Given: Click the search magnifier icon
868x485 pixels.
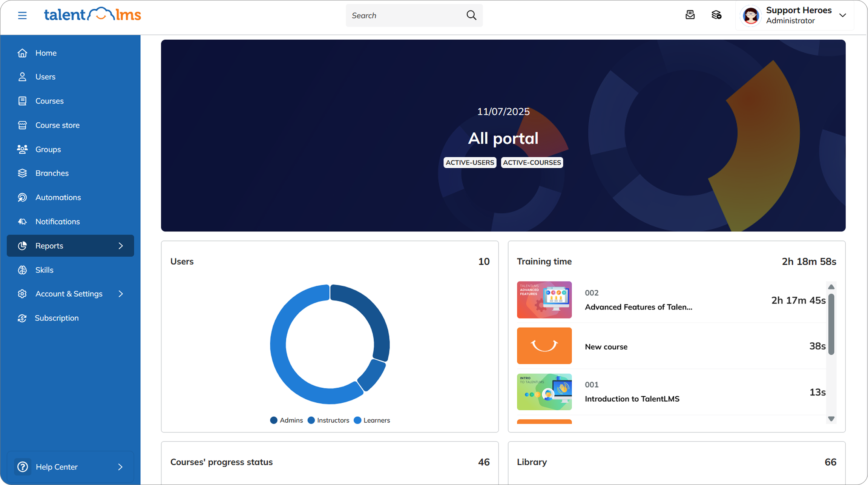Looking at the screenshot, I should click(x=471, y=15).
